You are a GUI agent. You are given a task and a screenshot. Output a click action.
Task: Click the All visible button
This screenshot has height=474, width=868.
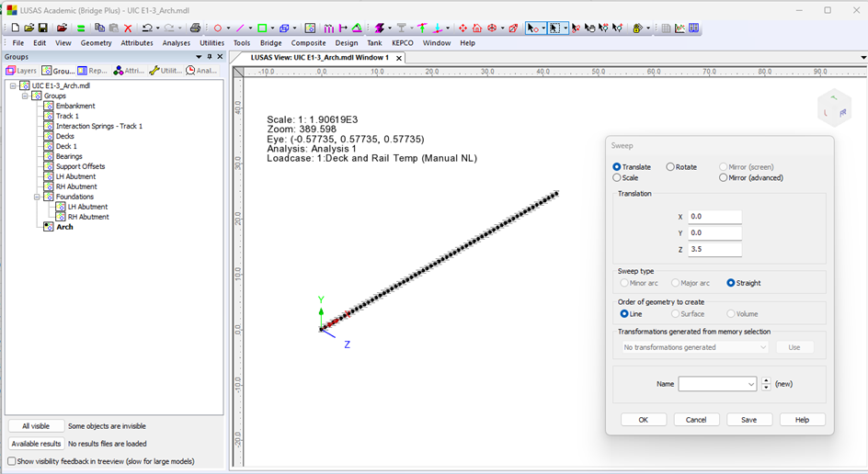[x=36, y=426]
